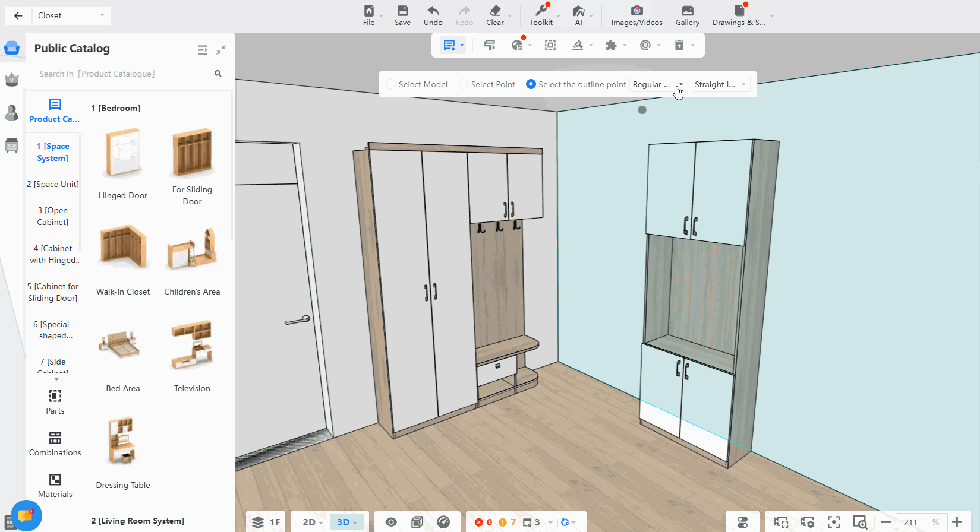
Task: Open the Combinations section
Action: [x=55, y=444]
